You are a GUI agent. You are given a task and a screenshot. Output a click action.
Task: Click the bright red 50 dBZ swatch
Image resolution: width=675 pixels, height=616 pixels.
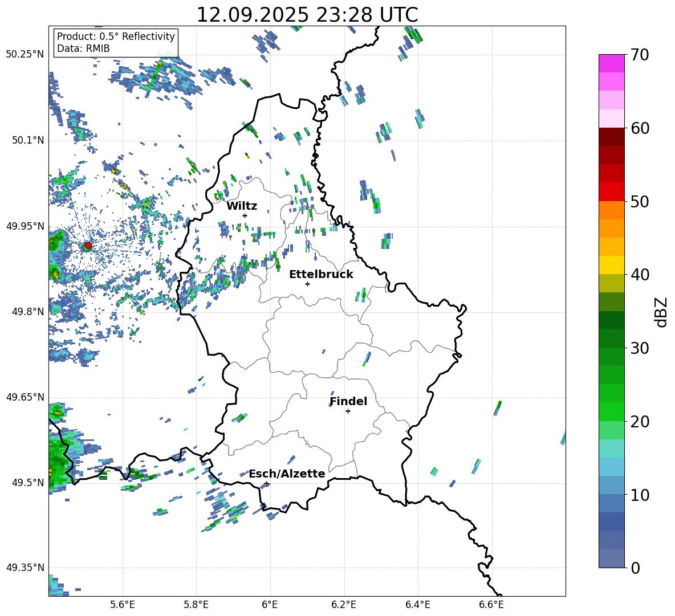click(x=611, y=192)
